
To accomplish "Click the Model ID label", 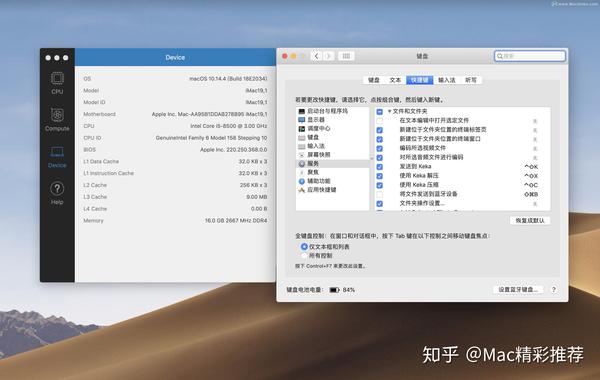I will tap(94, 103).
